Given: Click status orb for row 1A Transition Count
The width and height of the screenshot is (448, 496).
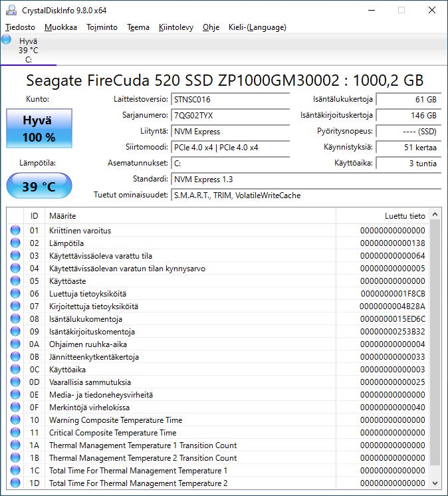Looking at the screenshot, I should pyautogui.click(x=15, y=445).
